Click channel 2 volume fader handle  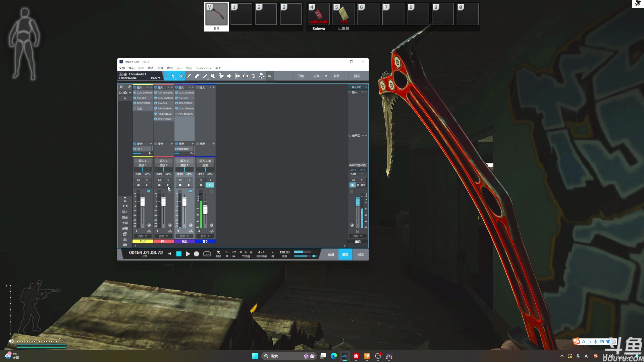pyautogui.click(x=163, y=201)
